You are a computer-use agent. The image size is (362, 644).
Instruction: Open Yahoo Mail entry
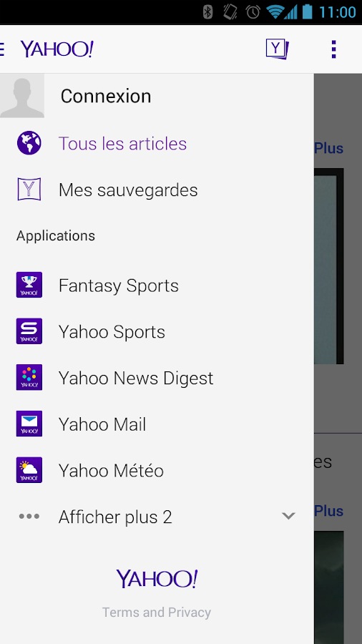102,424
